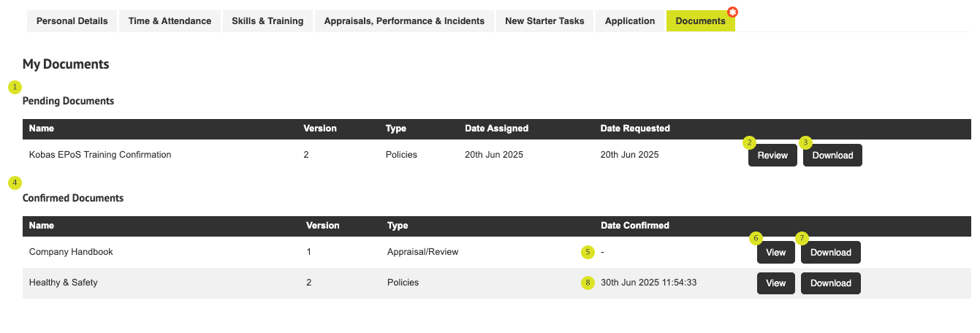Click yellow marker 4 above Confirmed Documents
Screen dimensions: 980x333
coord(15,182)
